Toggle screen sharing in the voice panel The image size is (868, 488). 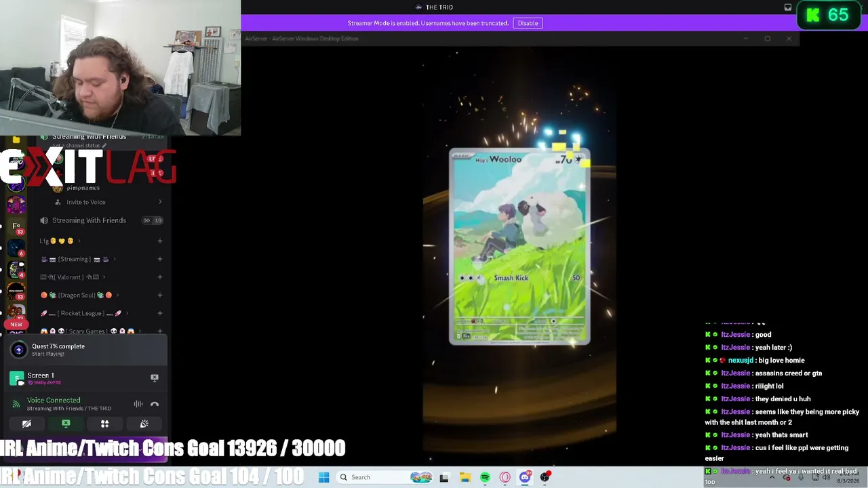66,424
